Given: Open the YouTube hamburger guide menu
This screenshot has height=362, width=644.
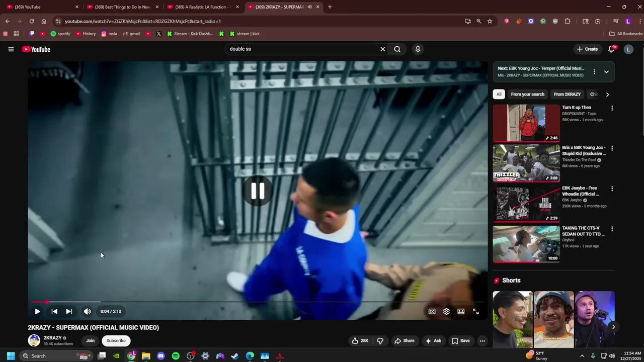Looking at the screenshot, I should pyautogui.click(x=11, y=49).
